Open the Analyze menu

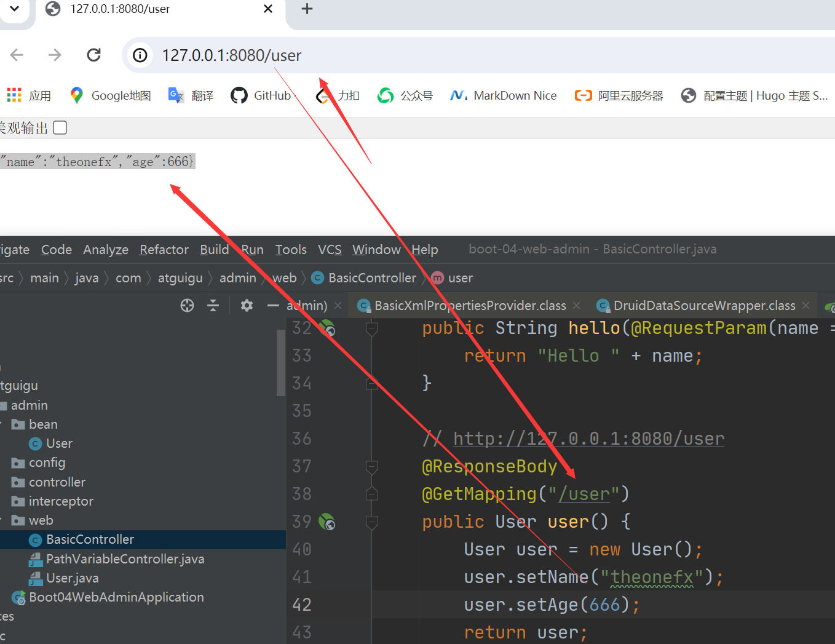tap(106, 250)
